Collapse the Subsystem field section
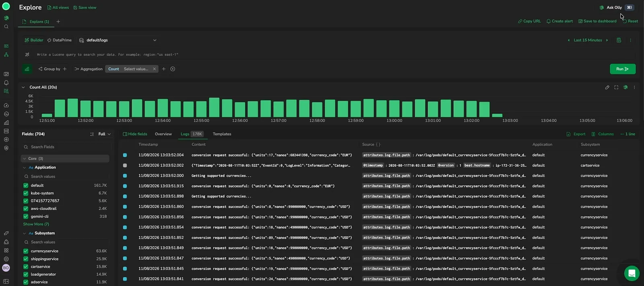Screen dimensions: 644x286 pyautogui.click(x=25, y=233)
